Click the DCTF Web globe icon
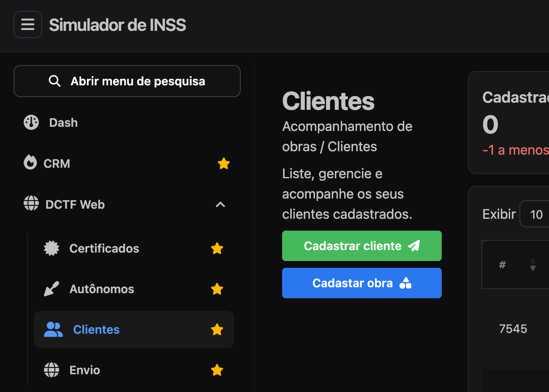This screenshot has height=392, width=549. coord(31,203)
